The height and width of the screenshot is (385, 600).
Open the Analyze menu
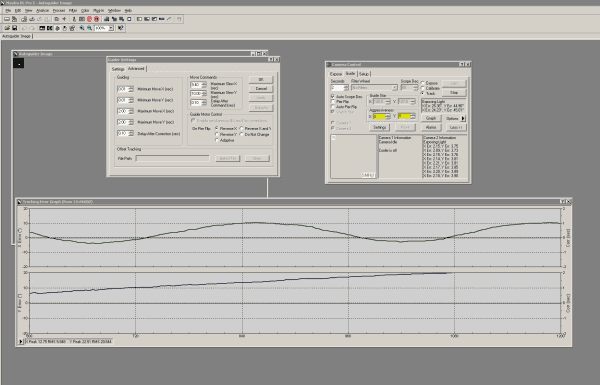(x=42, y=10)
